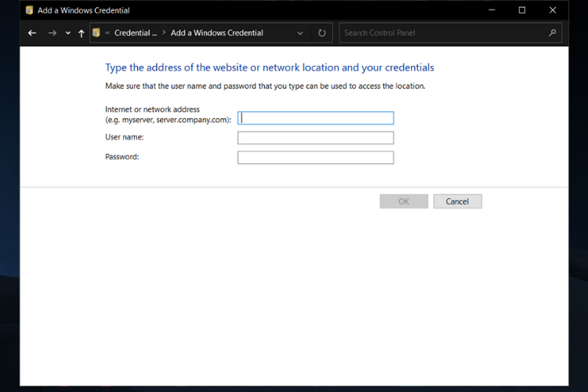Go up one level with Up arrow

pyautogui.click(x=81, y=33)
